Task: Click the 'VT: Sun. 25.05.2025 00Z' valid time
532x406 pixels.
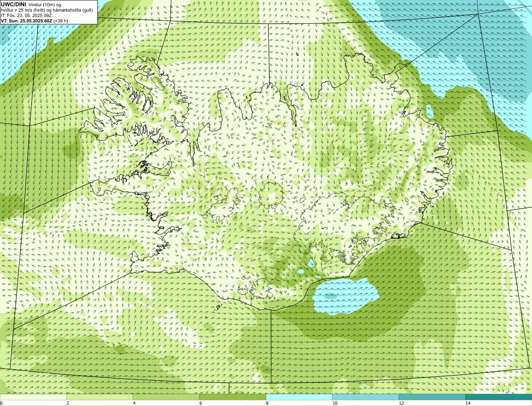Action: [27, 21]
